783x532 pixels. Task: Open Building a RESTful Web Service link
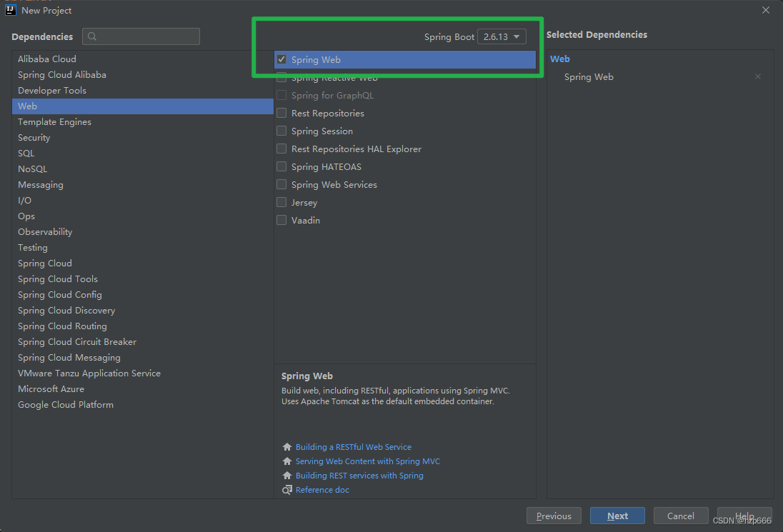coord(354,447)
